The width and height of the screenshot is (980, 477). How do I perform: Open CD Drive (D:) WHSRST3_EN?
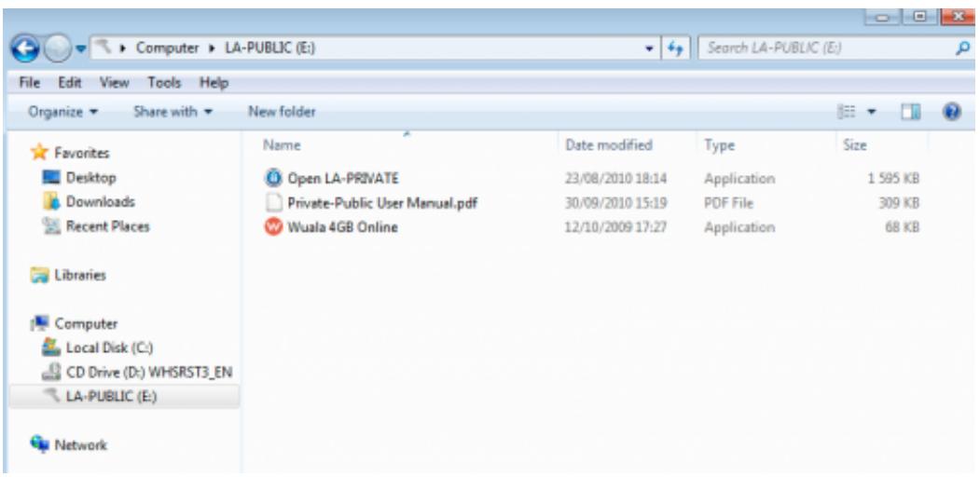click(149, 373)
